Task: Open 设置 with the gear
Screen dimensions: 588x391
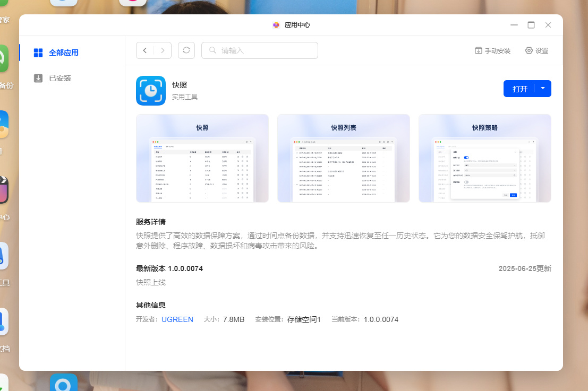Action: 536,50
